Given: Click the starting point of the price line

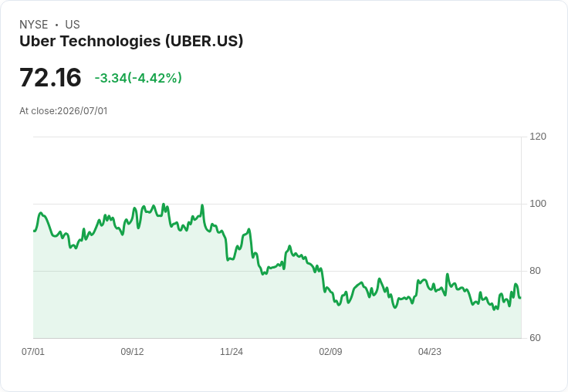Looking at the screenshot, I should (34, 231).
